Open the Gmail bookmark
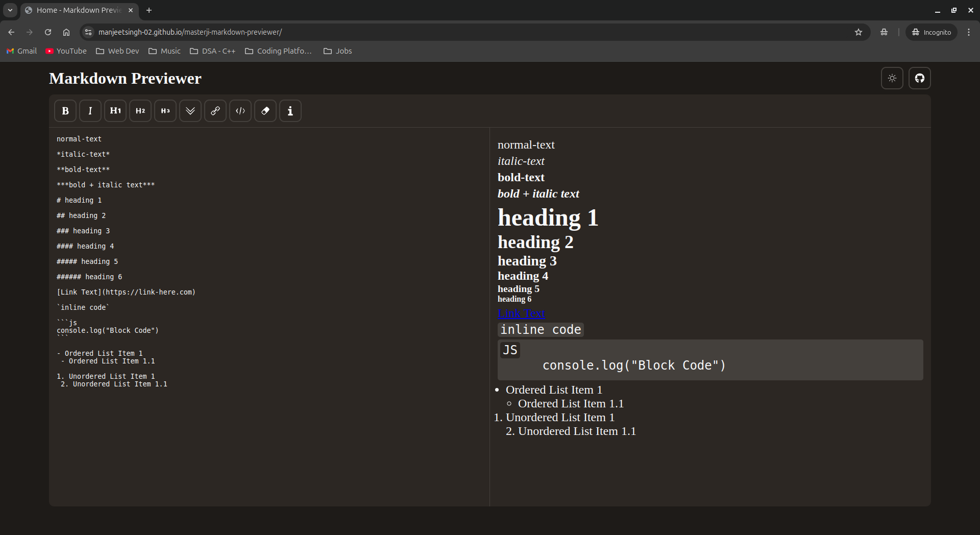The width and height of the screenshot is (980, 535). click(x=21, y=51)
